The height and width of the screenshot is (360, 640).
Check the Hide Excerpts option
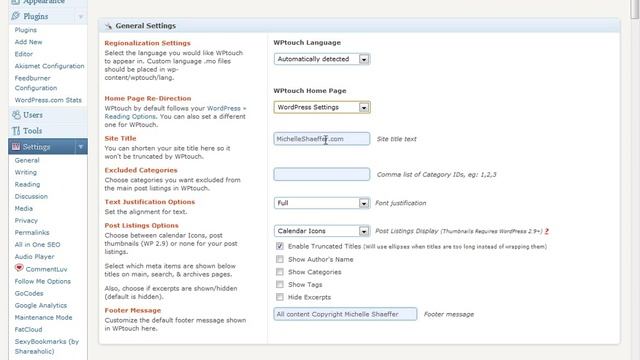pos(280,297)
